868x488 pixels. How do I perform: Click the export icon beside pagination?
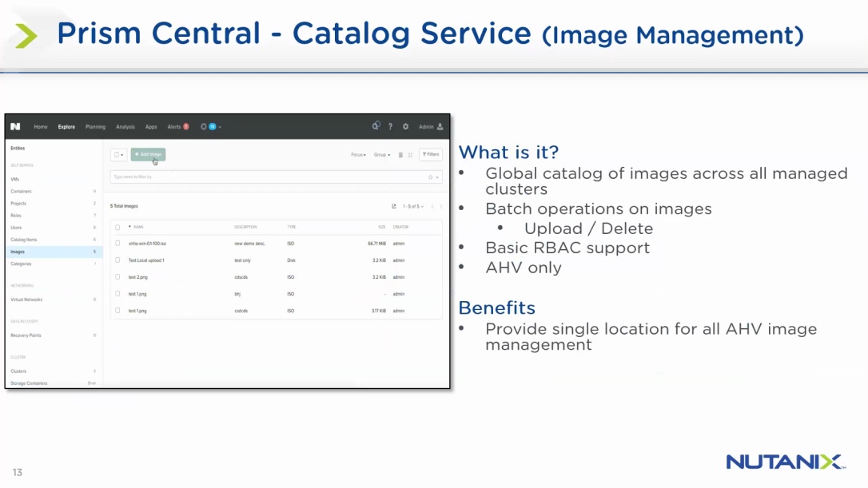(x=394, y=206)
